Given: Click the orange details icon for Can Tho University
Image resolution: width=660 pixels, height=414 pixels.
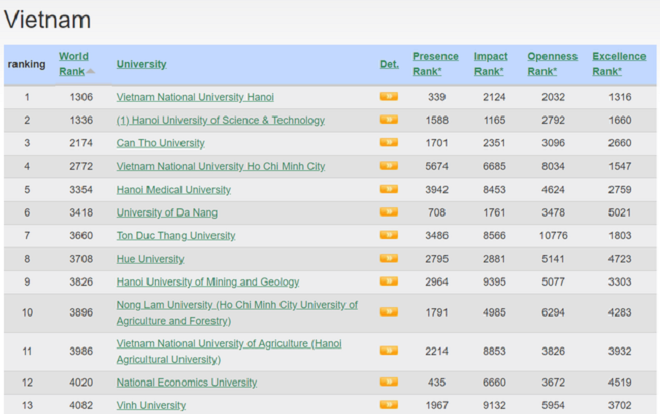Looking at the screenshot, I should tap(388, 143).
